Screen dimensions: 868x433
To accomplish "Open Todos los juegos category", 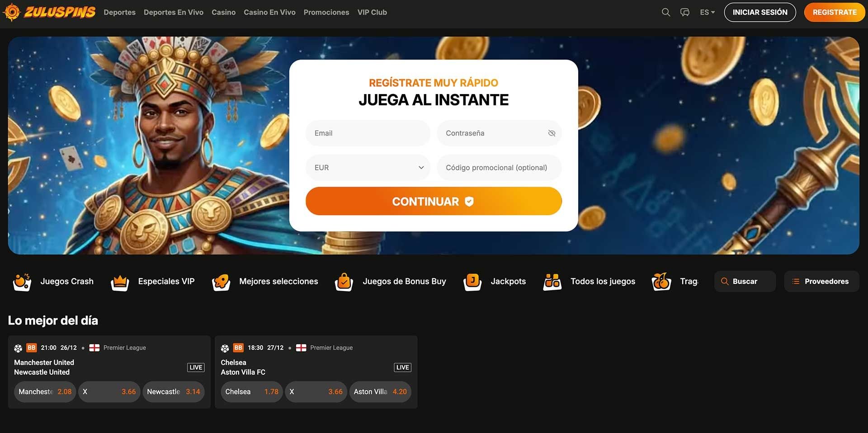I will 589,282.
